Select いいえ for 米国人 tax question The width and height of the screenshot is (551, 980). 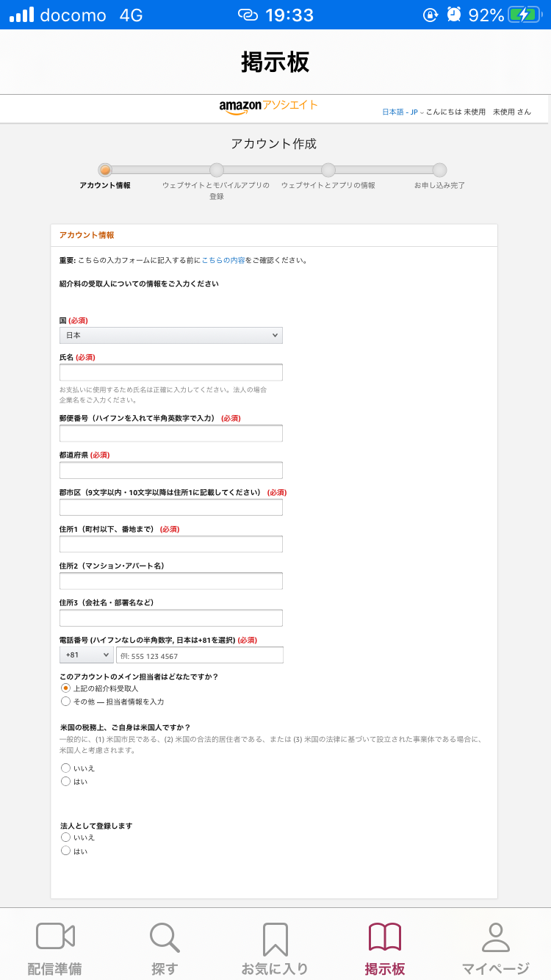point(65,768)
